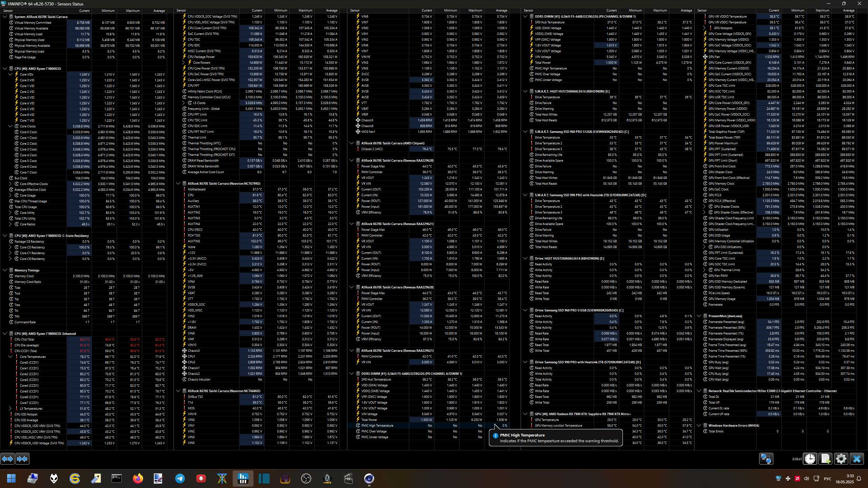Select the PMIC High Temperature row
Viewport: 868px width, 488px height.
click(377, 426)
